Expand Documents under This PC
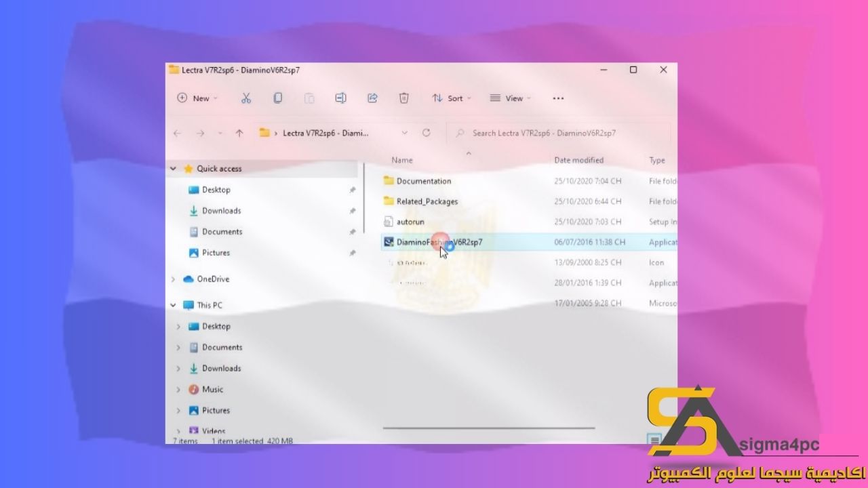 pyautogui.click(x=179, y=348)
